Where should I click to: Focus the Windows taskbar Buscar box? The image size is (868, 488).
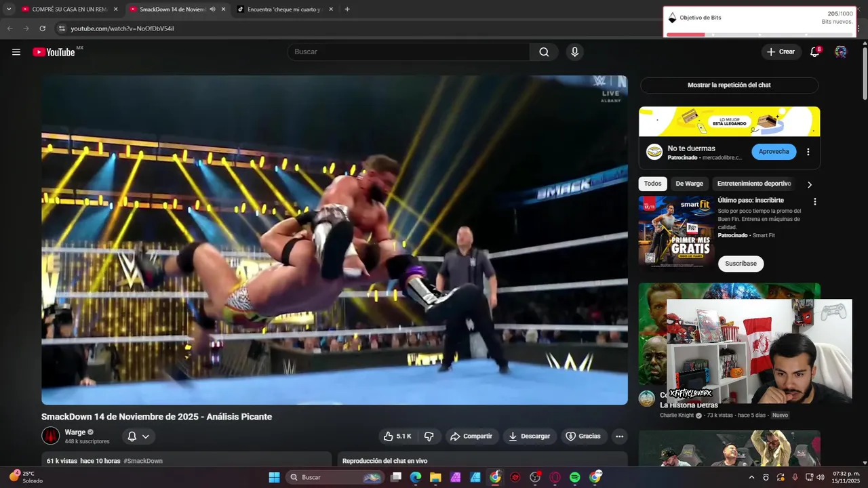334,477
